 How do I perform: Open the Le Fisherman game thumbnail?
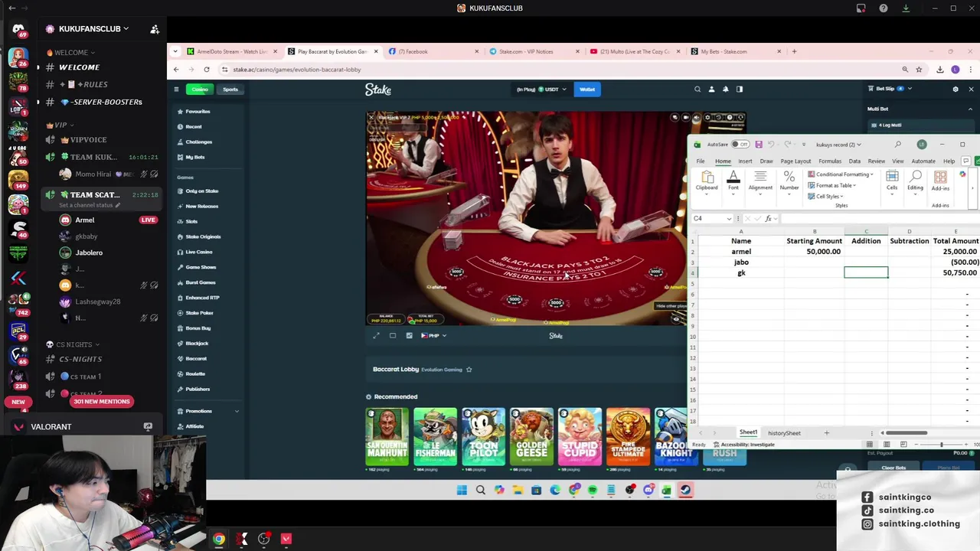point(435,437)
